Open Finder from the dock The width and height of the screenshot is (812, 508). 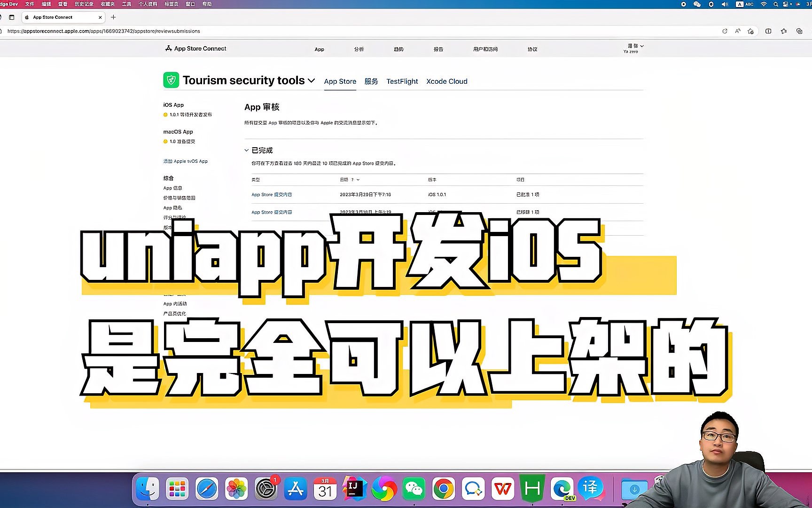pos(148,489)
